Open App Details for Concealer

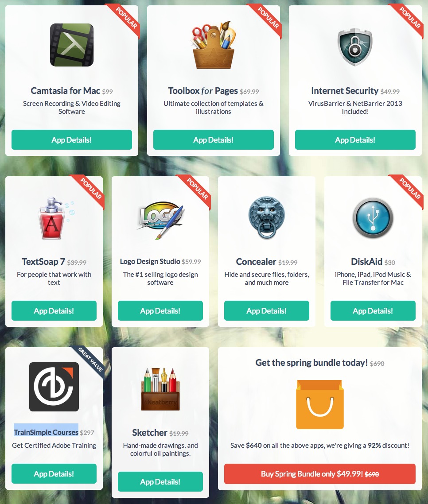267,311
